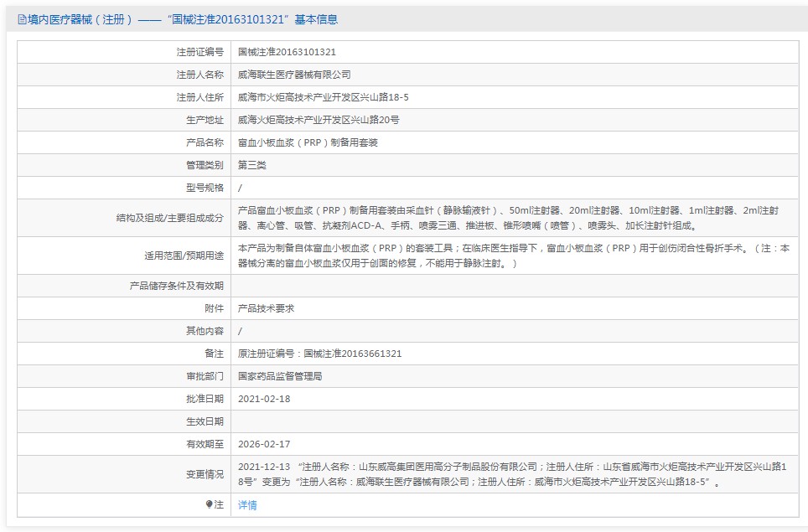Click the 结构及组成/主要组成成分 label
Screen dimensions: 808x532
point(170,218)
